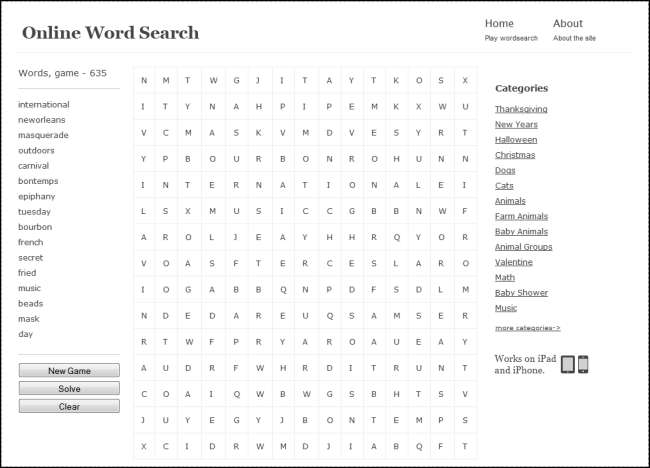Image resolution: width=650 pixels, height=468 pixels.
Task: Select bontemps in the word list
Action: pyautogui.click(x=38, y=181)
